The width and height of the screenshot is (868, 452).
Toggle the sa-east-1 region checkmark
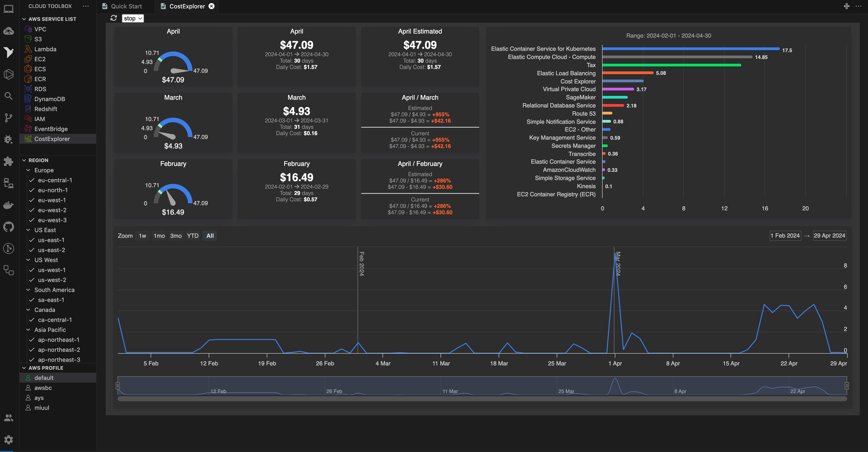click(x=32, y=300)
